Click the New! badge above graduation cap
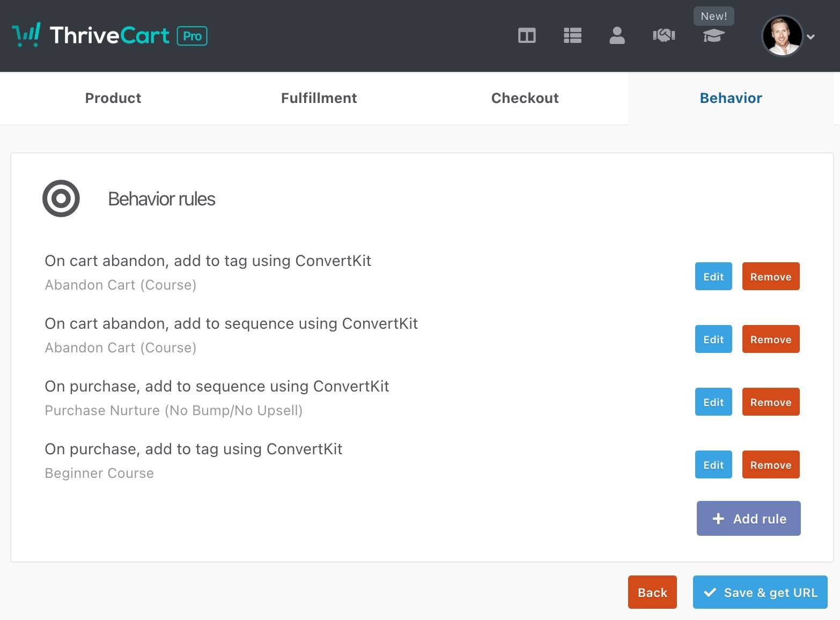 714,16
